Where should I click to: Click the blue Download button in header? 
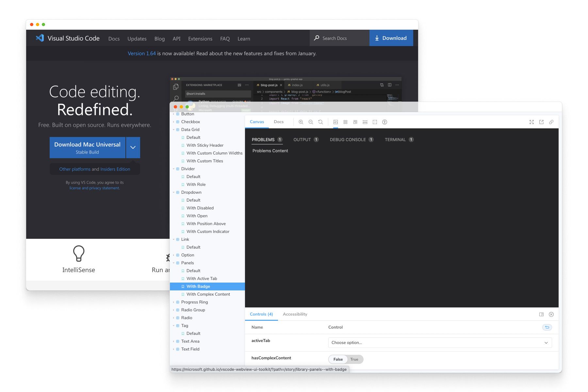pyautogui.click(x=391, y=38)
